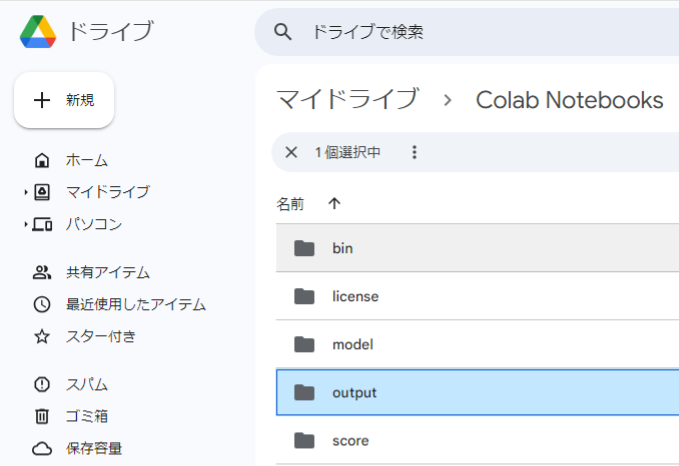Click the search magnifier icon

click(283, 32)
